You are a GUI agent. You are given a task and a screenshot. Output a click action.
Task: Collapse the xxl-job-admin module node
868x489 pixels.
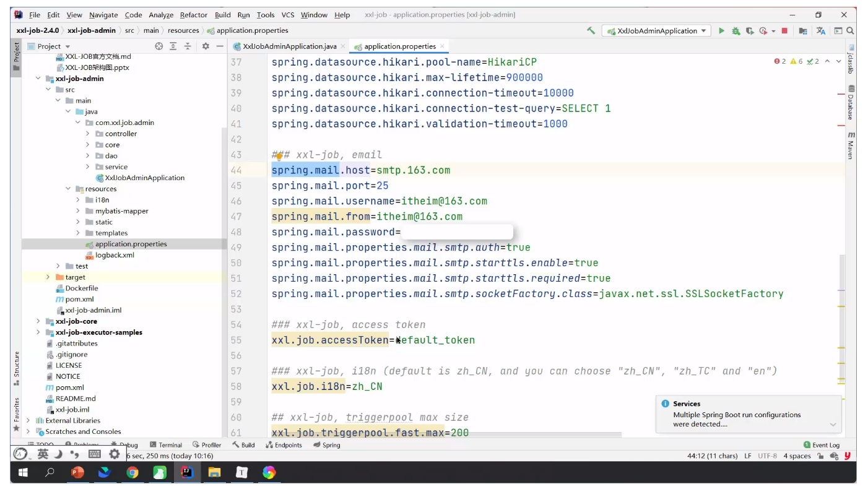[x=38, y=79]
